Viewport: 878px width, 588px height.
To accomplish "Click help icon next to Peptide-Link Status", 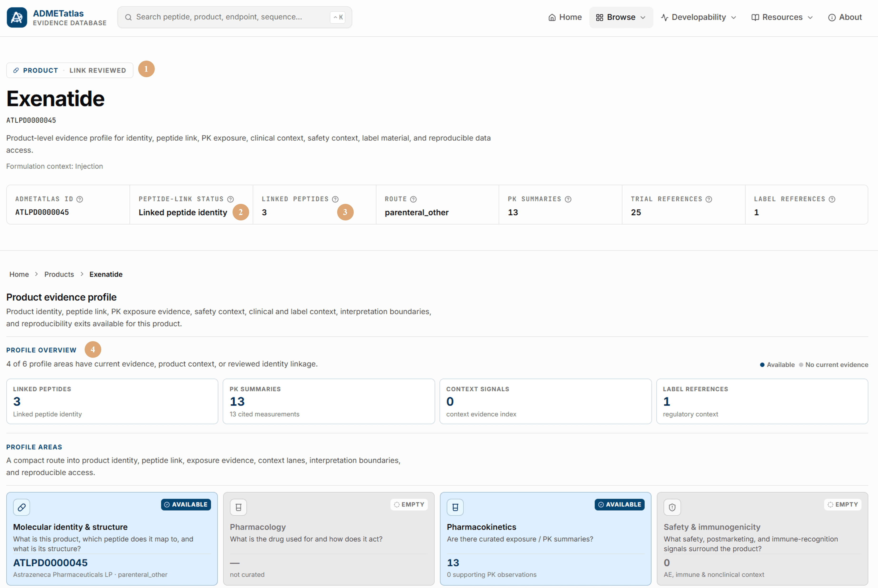I will pos(230,199).
